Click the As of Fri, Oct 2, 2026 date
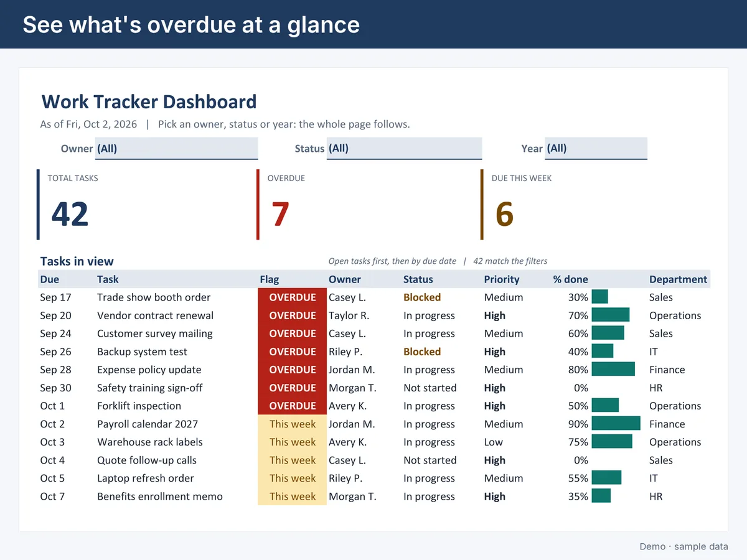The height and width of the screenshot is (560, 747). click(88, 124)
